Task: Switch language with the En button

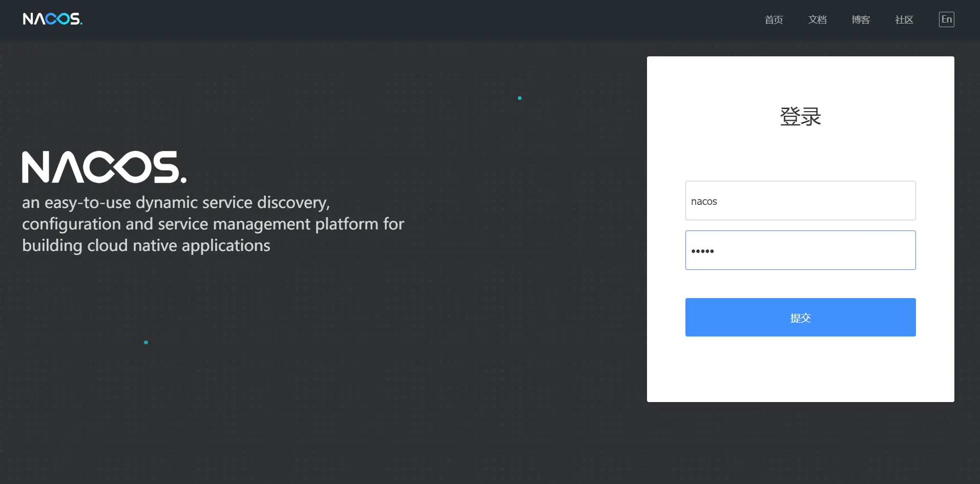Action: coord(946,19)
